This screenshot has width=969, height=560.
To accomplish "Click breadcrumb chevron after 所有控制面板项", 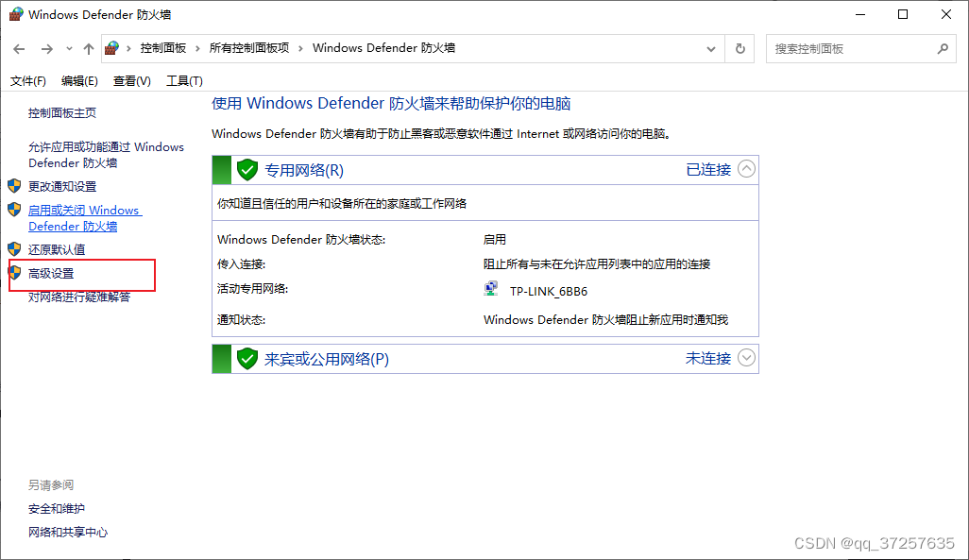I will click(300, 49).
